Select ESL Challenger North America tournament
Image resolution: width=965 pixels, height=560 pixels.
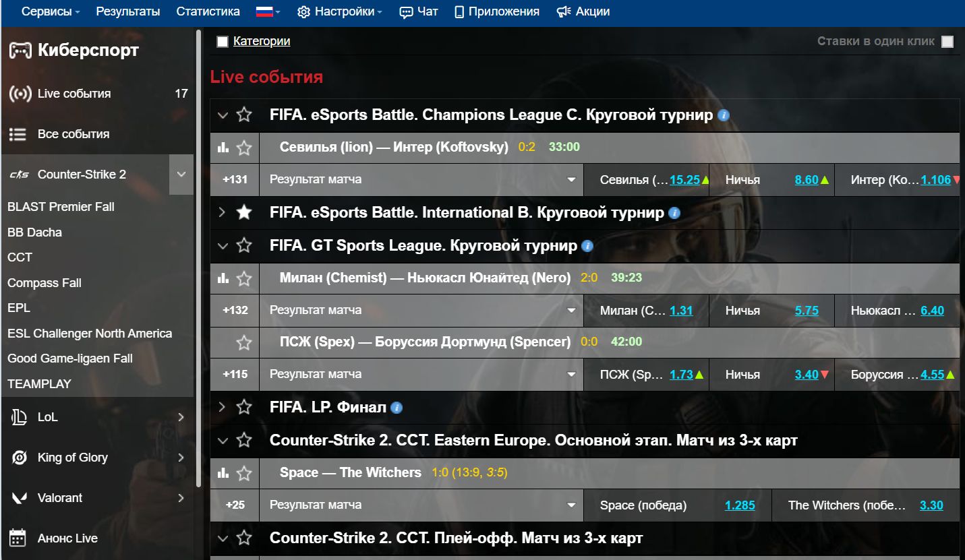pyautogui.click(x=90, y=334)
